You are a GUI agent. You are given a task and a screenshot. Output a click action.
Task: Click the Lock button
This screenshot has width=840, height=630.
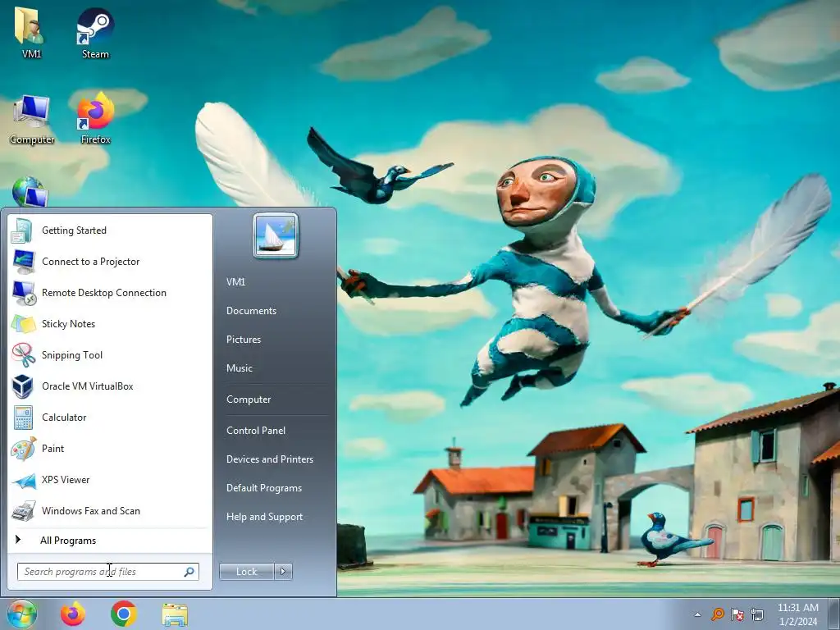(247, 572)
